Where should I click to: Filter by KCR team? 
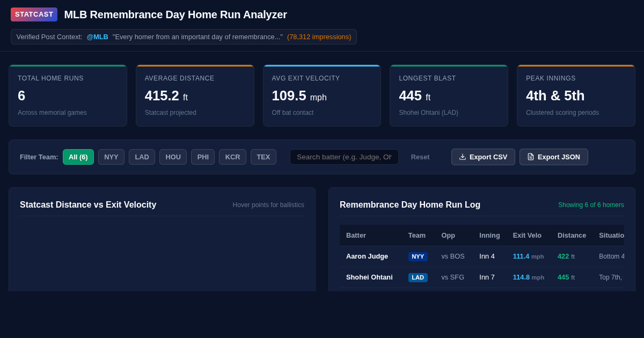[x=232, y=157]
